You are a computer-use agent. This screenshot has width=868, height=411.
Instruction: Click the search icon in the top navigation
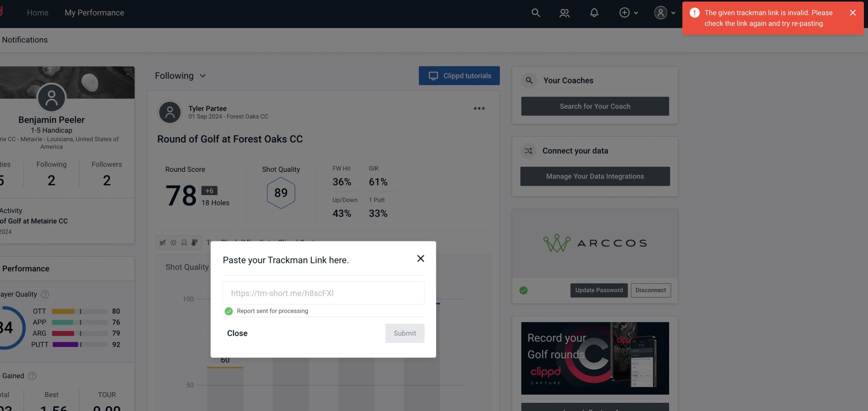[535, 12]
